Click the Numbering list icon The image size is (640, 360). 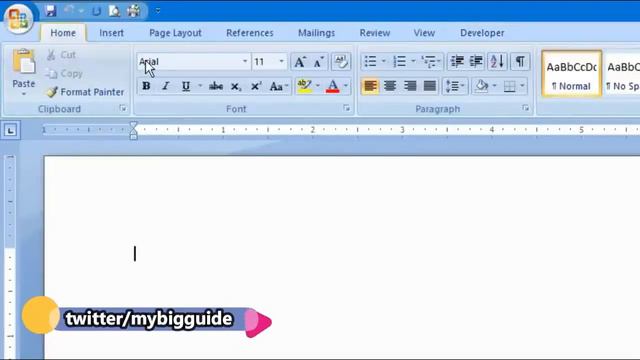[400, 62]
